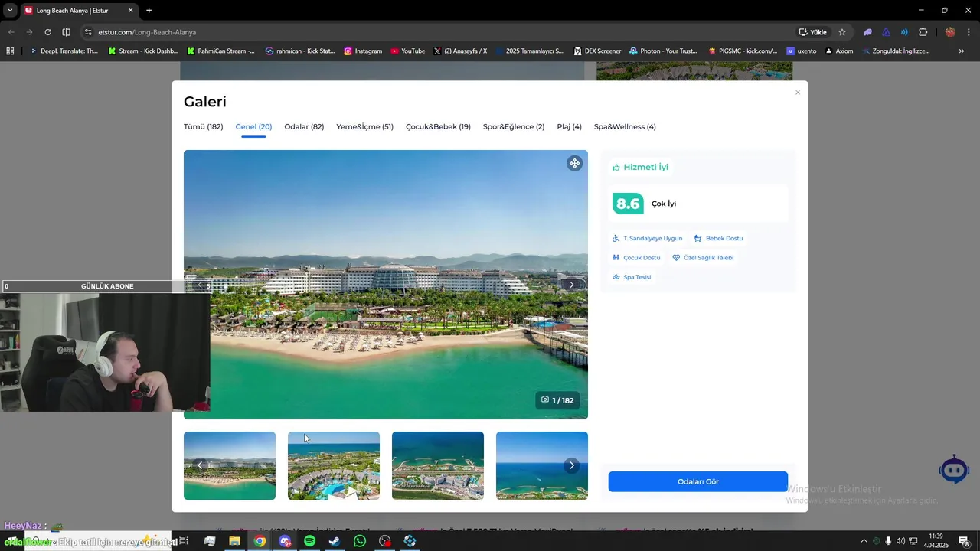The image size is (980, 551).
Task: Reload the page in Chrome
Action: (47, 32)
